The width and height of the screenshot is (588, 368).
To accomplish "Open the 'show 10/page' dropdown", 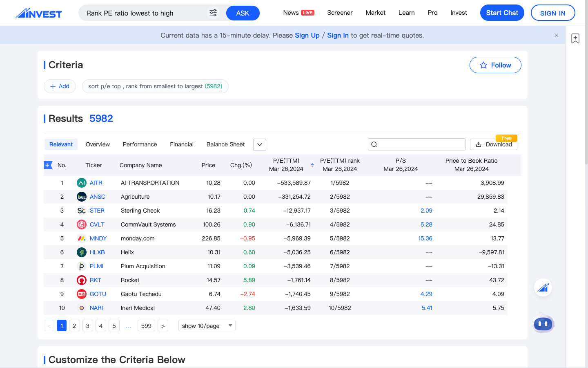I will point(207,325).
